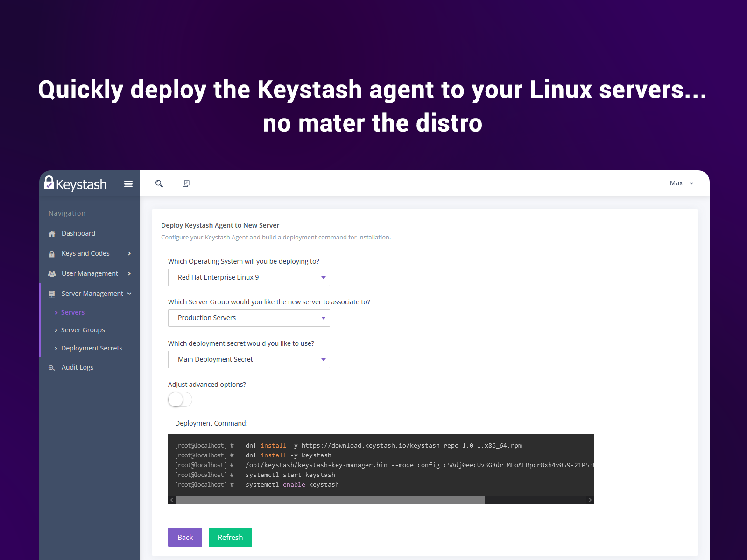Click the green Refresh button
This screenshot has width=747, height=560.
(230, 537)
